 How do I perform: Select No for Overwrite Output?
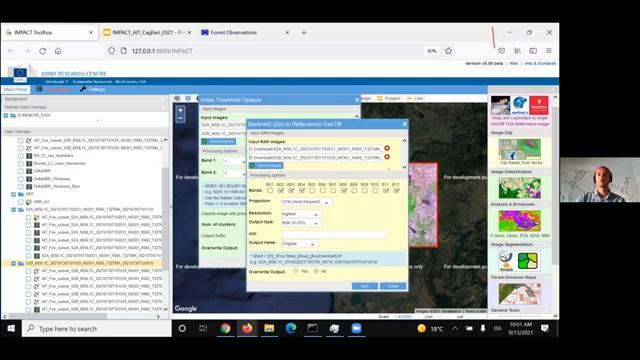point(316,271)
